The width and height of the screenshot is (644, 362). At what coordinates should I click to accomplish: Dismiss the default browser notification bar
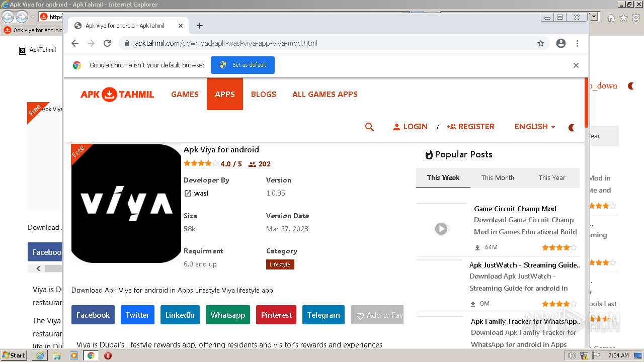[x=576, y=65]
